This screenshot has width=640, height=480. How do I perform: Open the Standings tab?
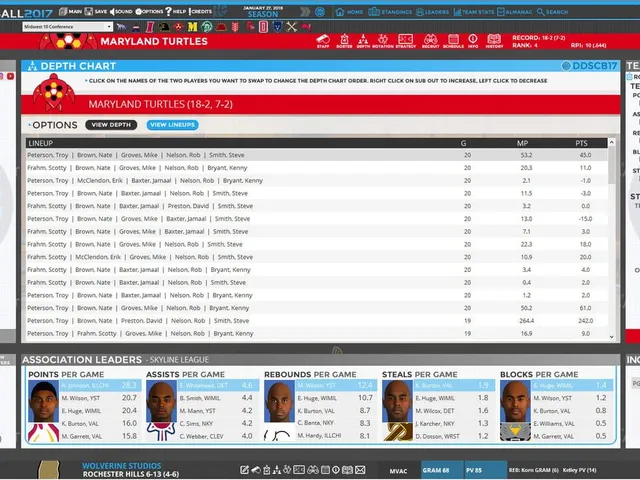390,12
